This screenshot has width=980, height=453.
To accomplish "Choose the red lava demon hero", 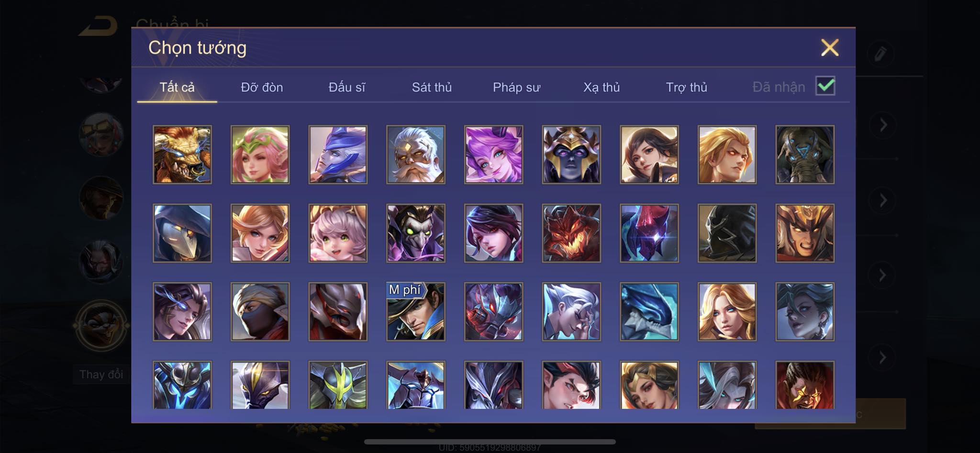I will click(x=571, y=233).
